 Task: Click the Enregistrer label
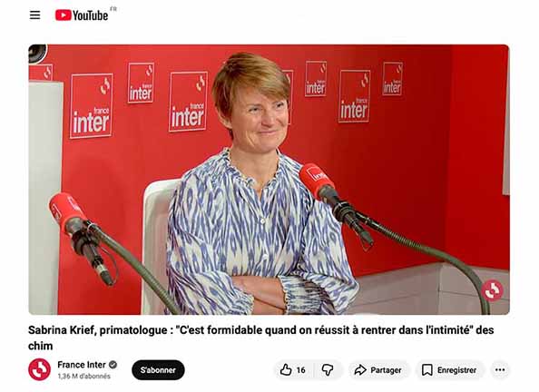click(x=456, y=370)
